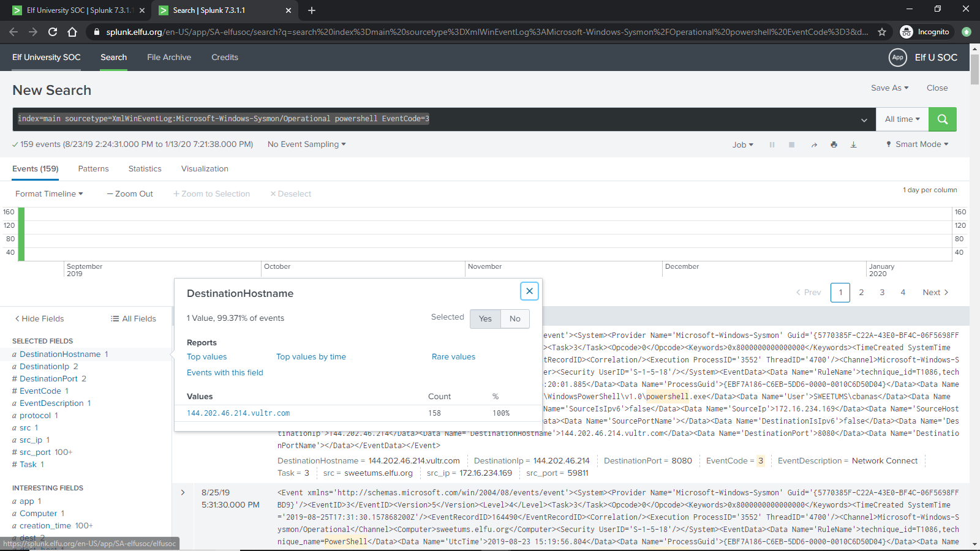980x551 pixels.
Task: Go to browser home page
Action: (72, 32)
